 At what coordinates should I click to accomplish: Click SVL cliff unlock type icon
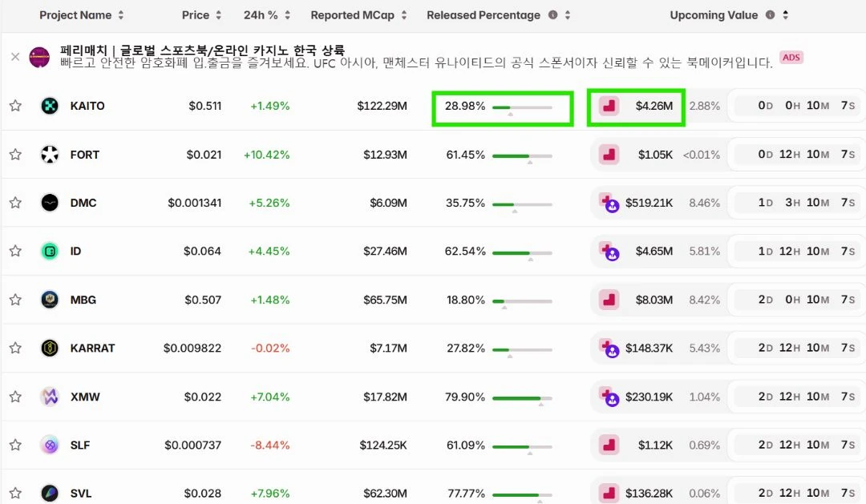point(609,493)
